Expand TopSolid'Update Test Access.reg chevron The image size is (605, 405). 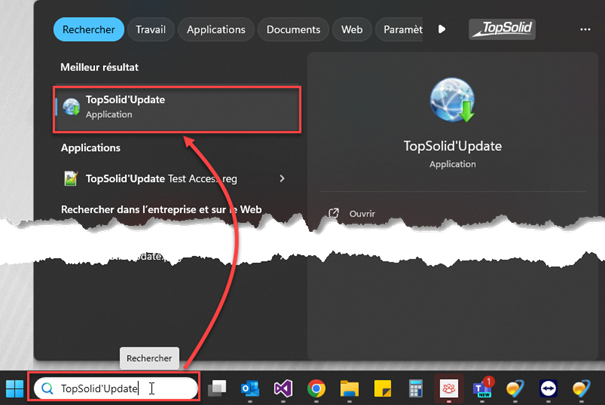pyautogui.click(x=282, y=179)
